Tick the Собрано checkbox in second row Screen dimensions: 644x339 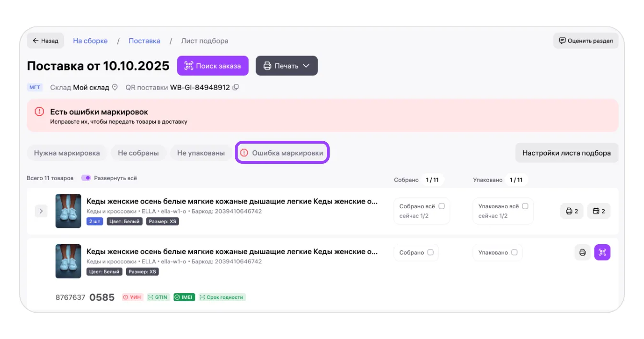pos(430,252)
